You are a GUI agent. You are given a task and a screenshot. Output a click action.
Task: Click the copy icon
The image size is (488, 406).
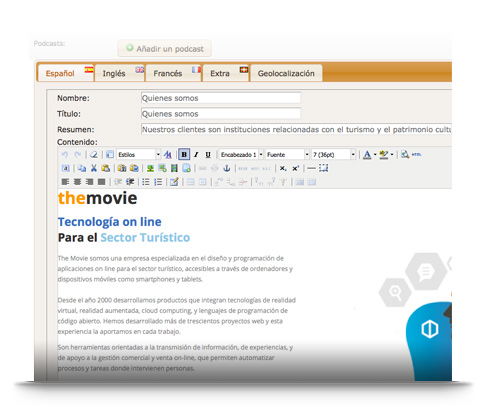82,168
